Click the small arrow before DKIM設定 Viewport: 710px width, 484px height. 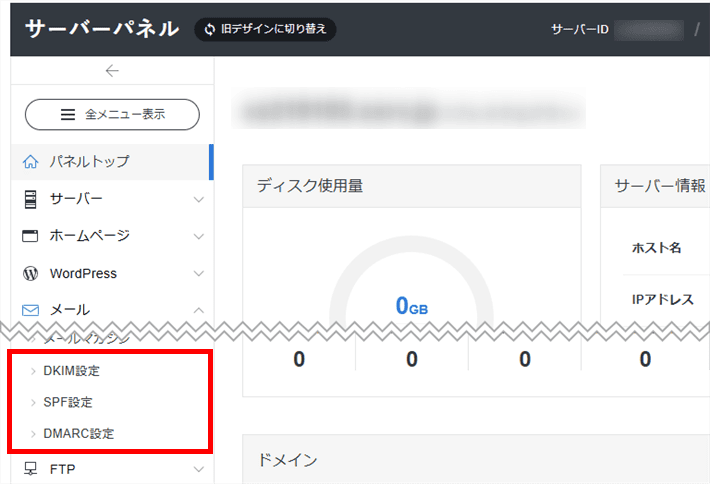tap(33, 371)
